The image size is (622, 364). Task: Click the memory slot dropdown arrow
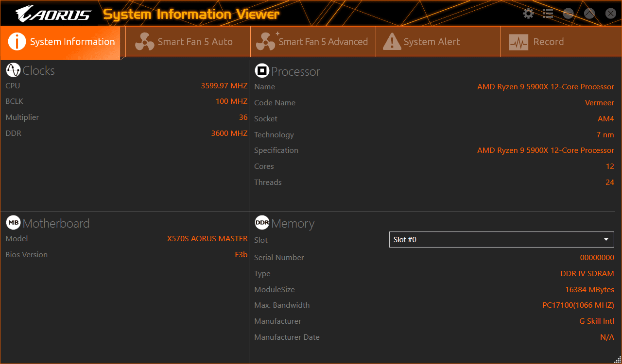tap(606, 240)
